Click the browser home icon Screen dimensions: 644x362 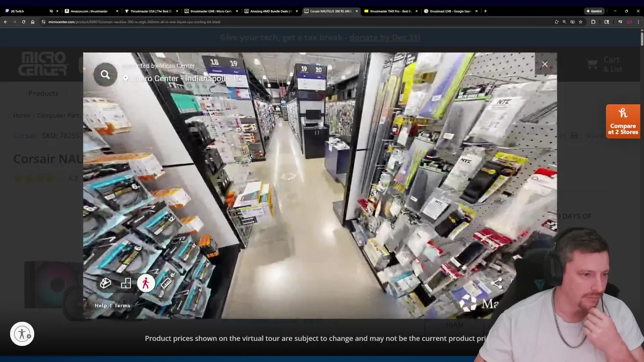(32, 22)
